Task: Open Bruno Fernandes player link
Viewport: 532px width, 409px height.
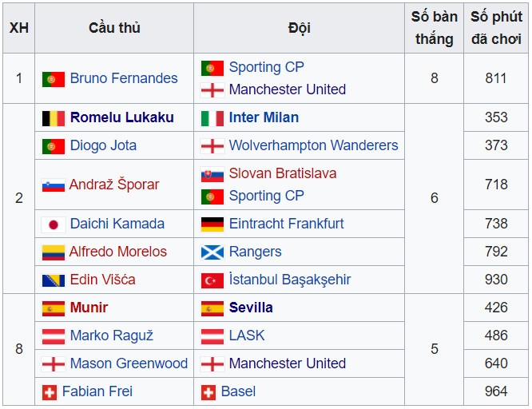Action: coord(124,78)
